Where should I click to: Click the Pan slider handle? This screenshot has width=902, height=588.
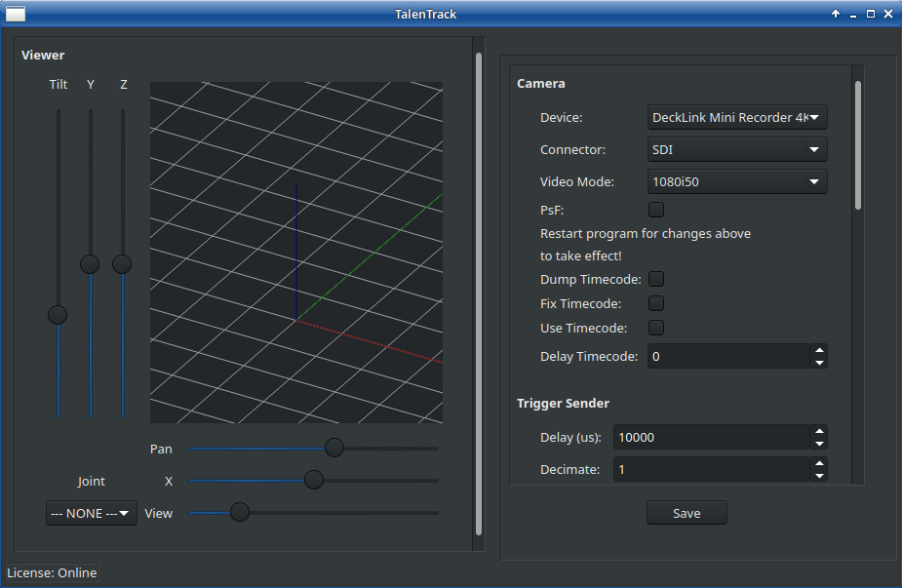click(x=334, y=448)
